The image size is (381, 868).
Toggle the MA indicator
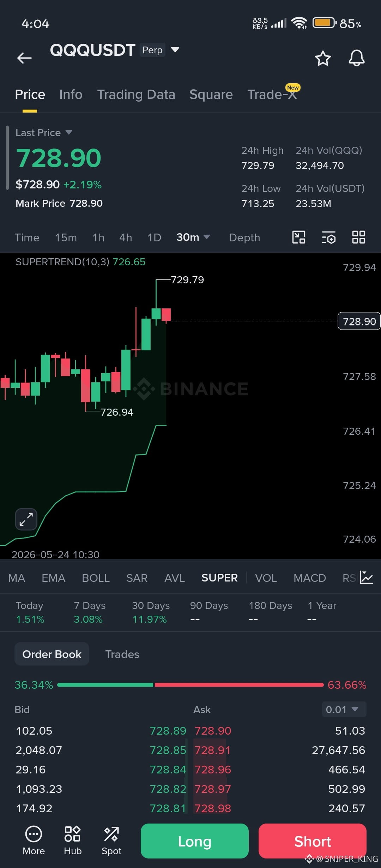coord(17,578)
